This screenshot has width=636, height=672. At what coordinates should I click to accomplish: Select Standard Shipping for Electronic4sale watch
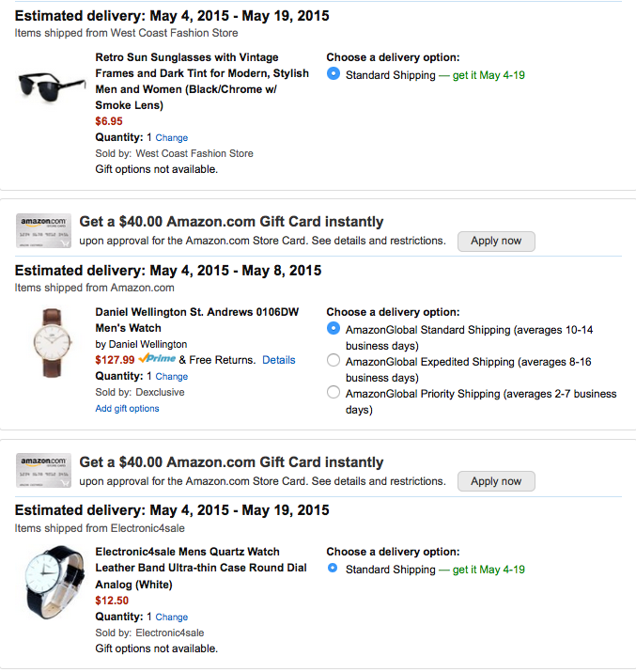tap(334, 570)
